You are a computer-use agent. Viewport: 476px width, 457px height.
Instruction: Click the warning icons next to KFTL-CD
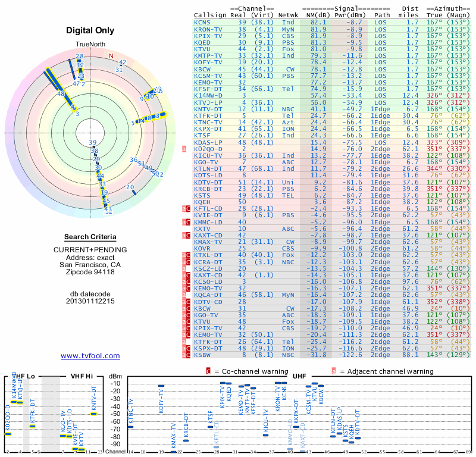186,209
